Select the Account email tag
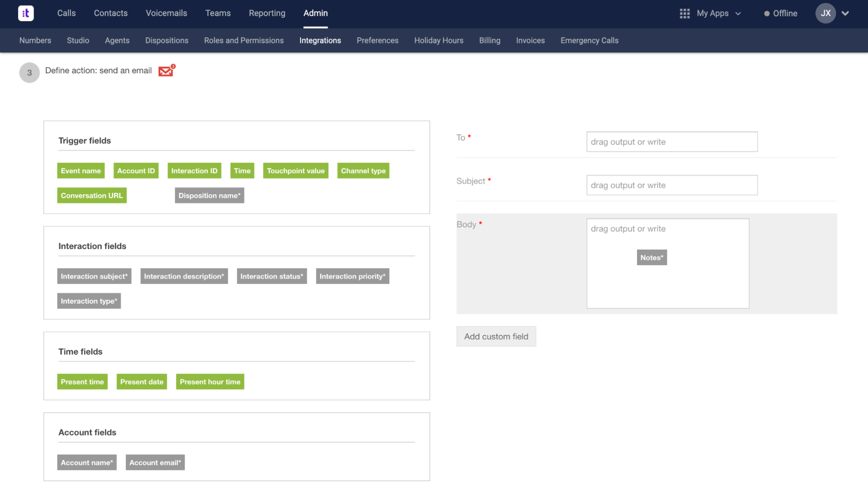868x493 pixels. tap(155, 463)
